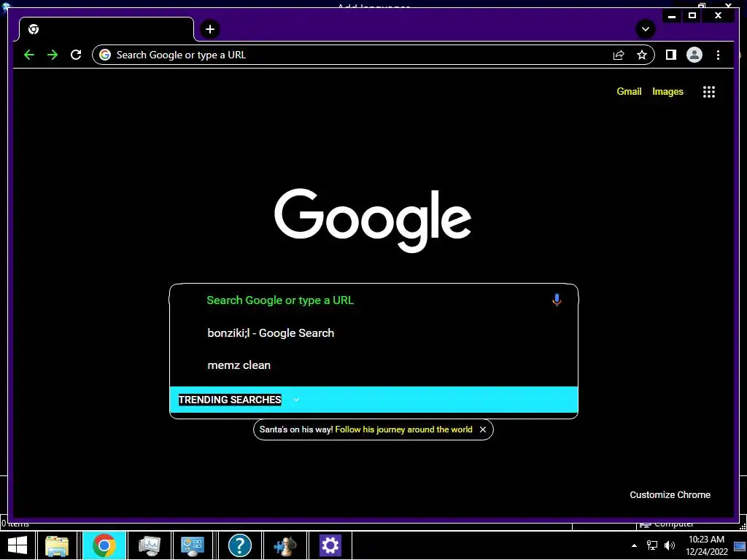
Task: Open the Help question mark taskbar icon
Action: (239, 545)
